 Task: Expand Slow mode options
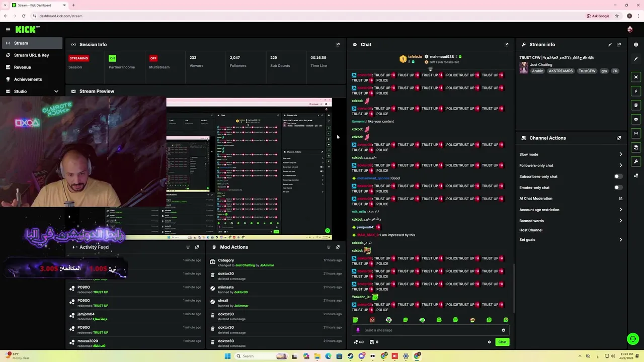(x=620, y=154)
